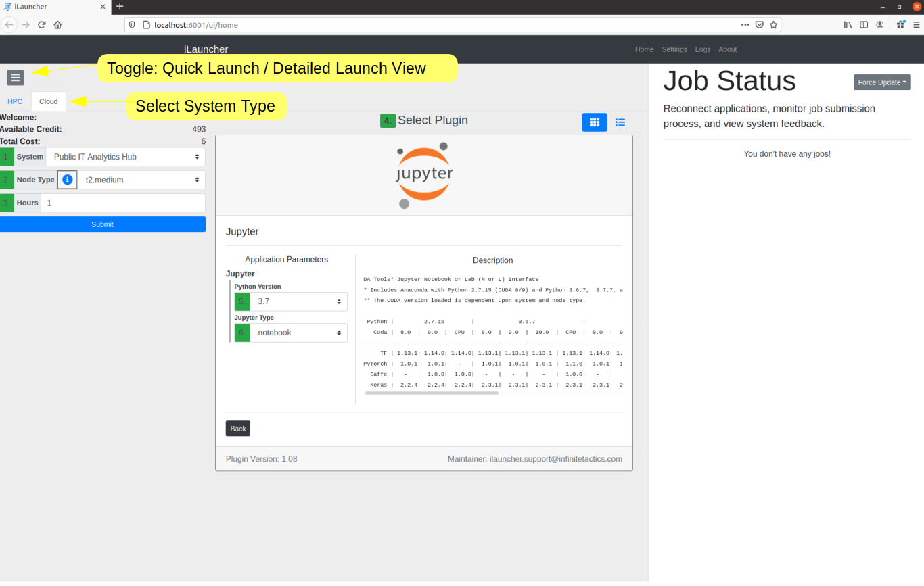Switch plugin list to grid view
This screenshot has width=924, height=586.
point(595,122)
